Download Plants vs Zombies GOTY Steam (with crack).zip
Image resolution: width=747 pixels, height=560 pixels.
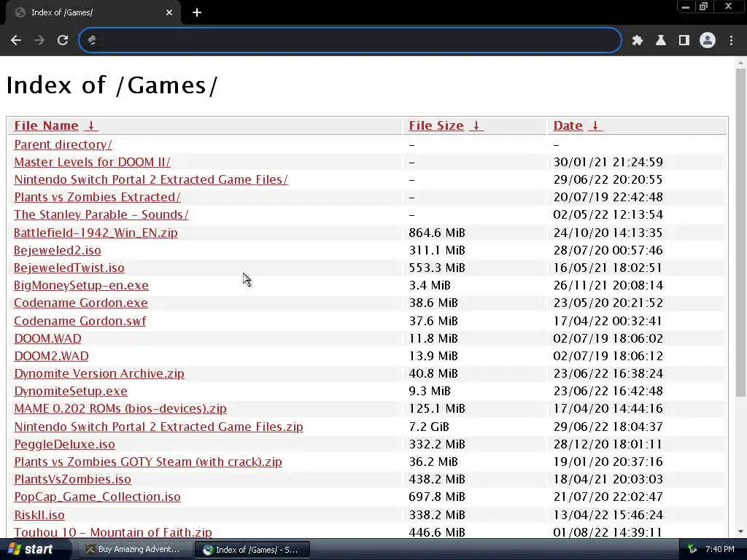pyautogui.click(x=148, y=462)
